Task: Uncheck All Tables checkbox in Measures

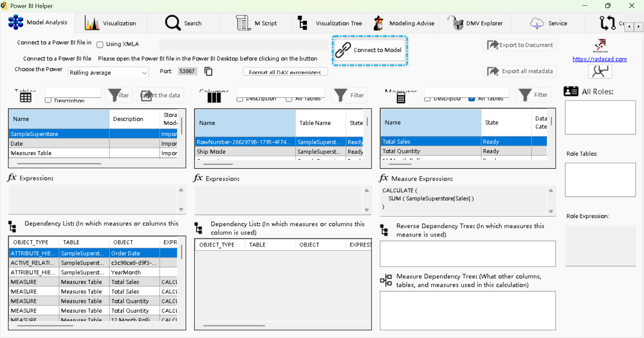Action: tap(472, 99)
